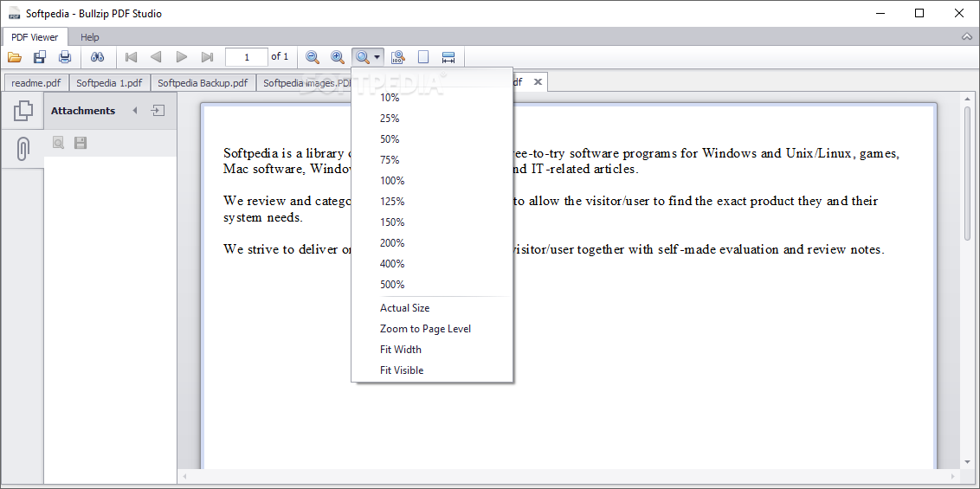Screen dimensions: 980x489
Task: Pick the 150% zoom option
Action: [432, 222]
